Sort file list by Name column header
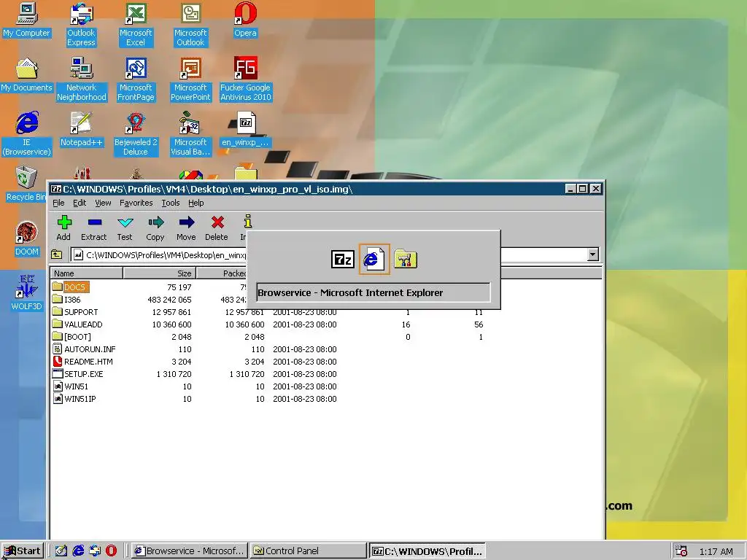The width and height of the screenshot is (747, 560). (x=87, y=273)
